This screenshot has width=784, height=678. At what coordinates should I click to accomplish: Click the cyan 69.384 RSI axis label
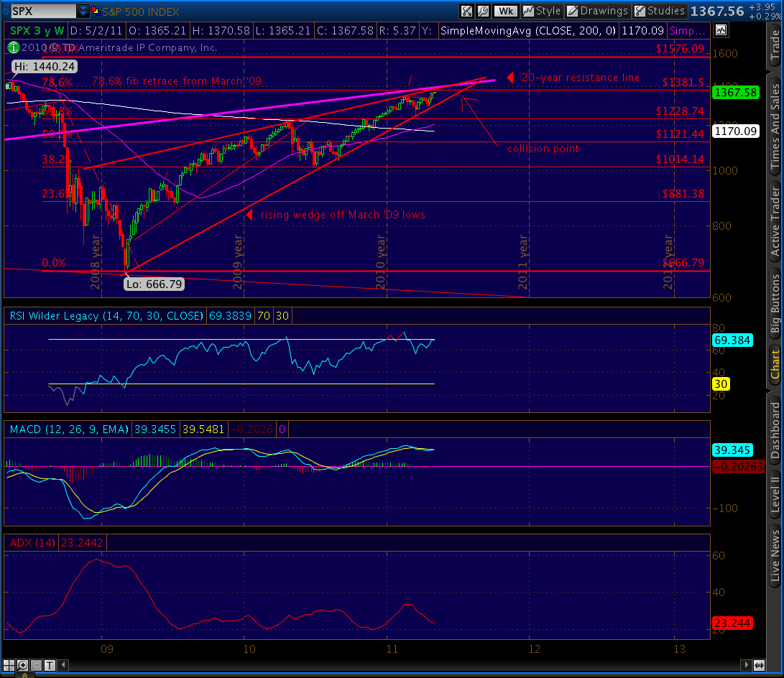click(732, 340)
